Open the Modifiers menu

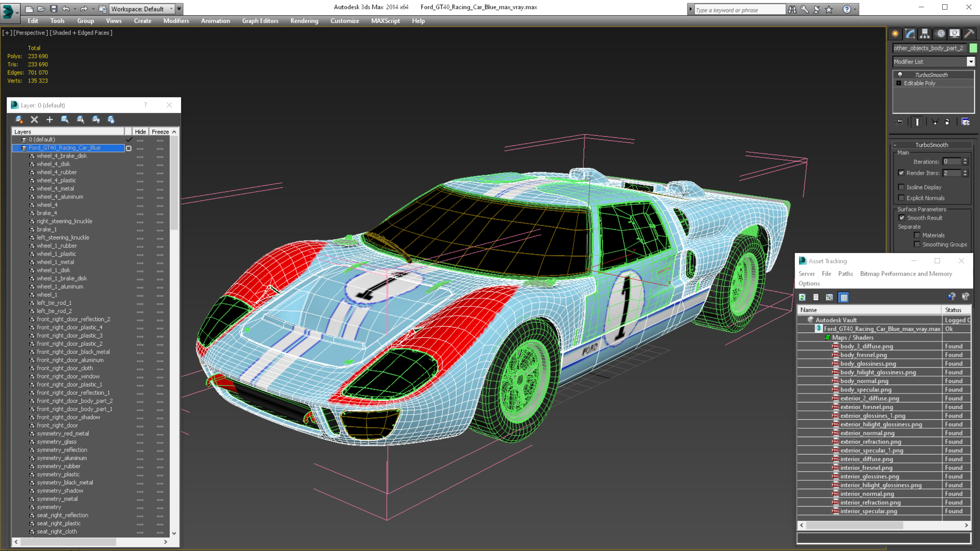(x=176, y=21)
